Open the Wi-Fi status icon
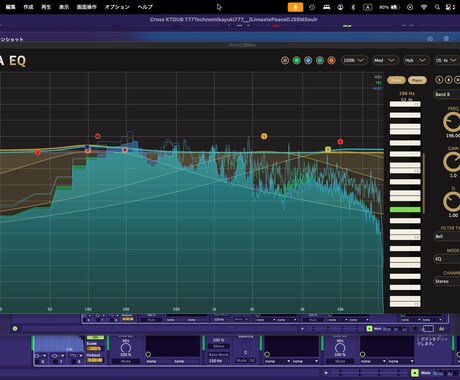 [424, 7]
